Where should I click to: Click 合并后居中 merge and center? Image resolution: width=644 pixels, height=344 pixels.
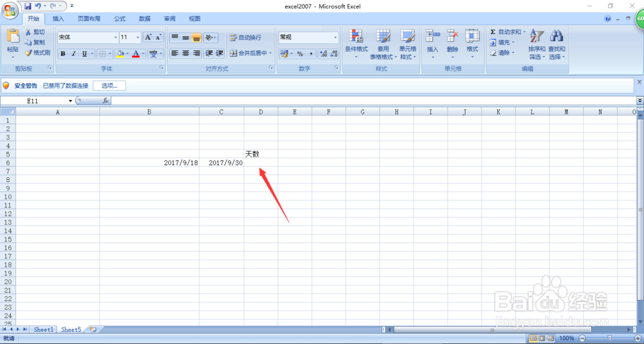pyautogui.click(x=249, y=53)
